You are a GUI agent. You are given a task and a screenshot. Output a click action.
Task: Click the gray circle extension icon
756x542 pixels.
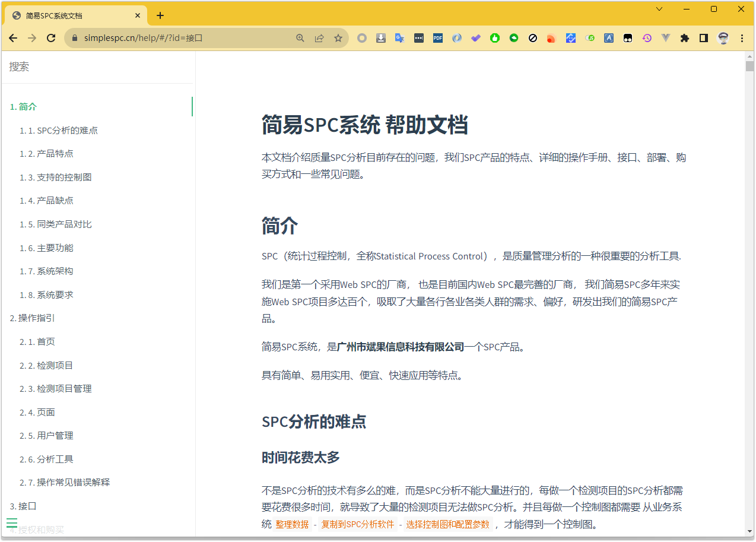[x=362, y=38]
